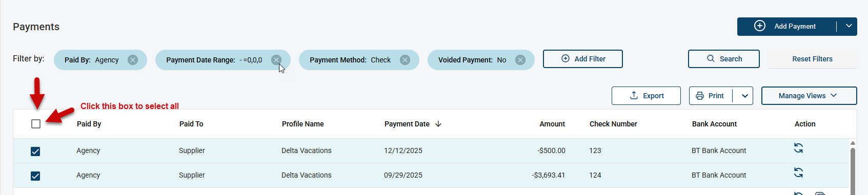
Task: Sort by the Amount column header
Action: coord(552,124)
